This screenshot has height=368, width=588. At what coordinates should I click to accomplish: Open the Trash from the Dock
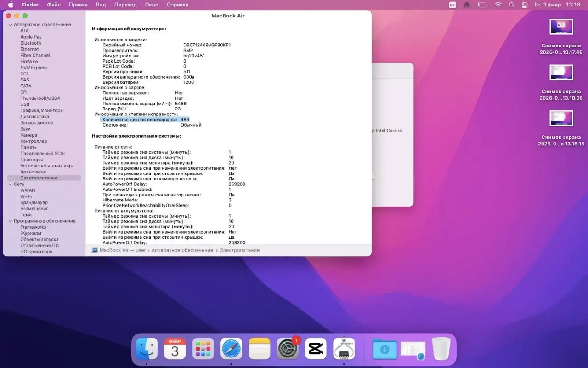tap(441, 349)
